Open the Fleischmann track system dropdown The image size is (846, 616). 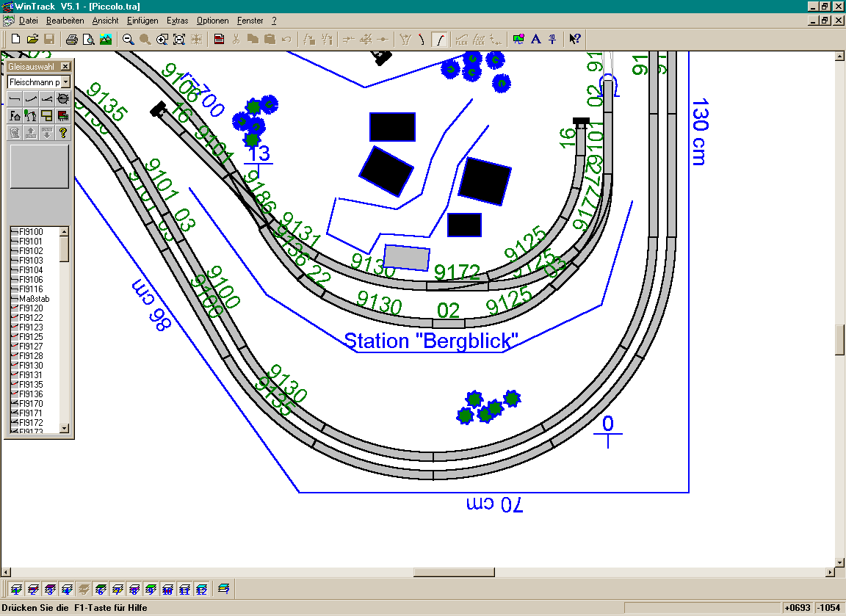(x=65, y=82)
